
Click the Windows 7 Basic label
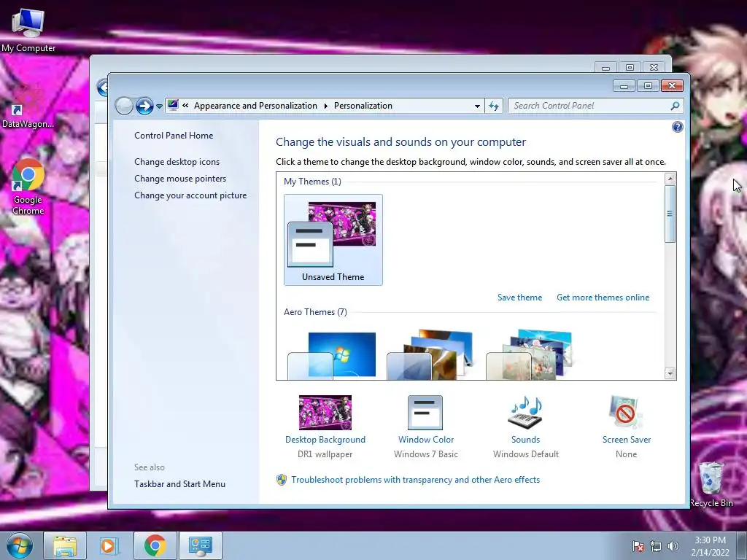[x=425, y=454]
